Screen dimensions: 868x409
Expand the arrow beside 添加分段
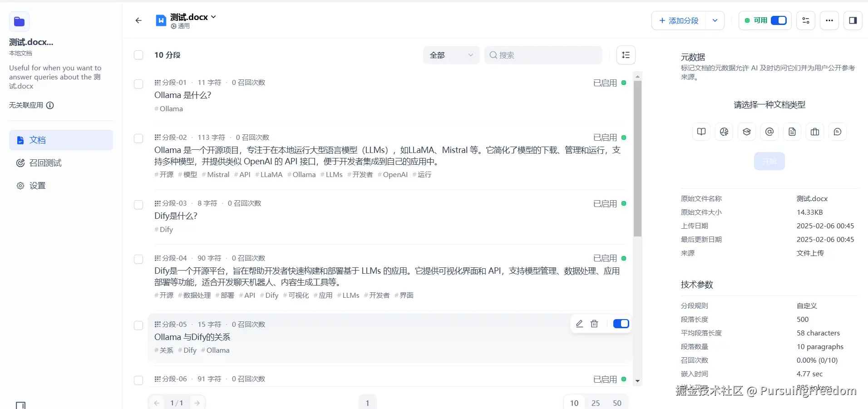[x=715, y=20]
